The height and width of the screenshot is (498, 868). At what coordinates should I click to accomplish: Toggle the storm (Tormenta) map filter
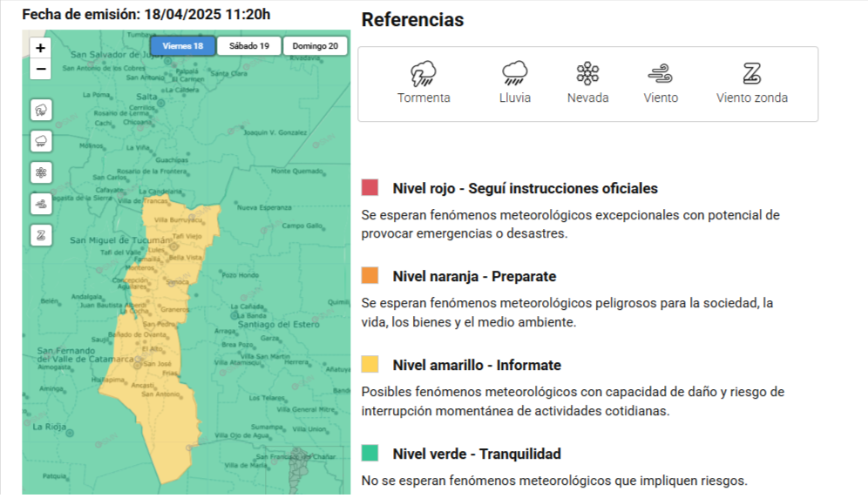pos(41,110)
